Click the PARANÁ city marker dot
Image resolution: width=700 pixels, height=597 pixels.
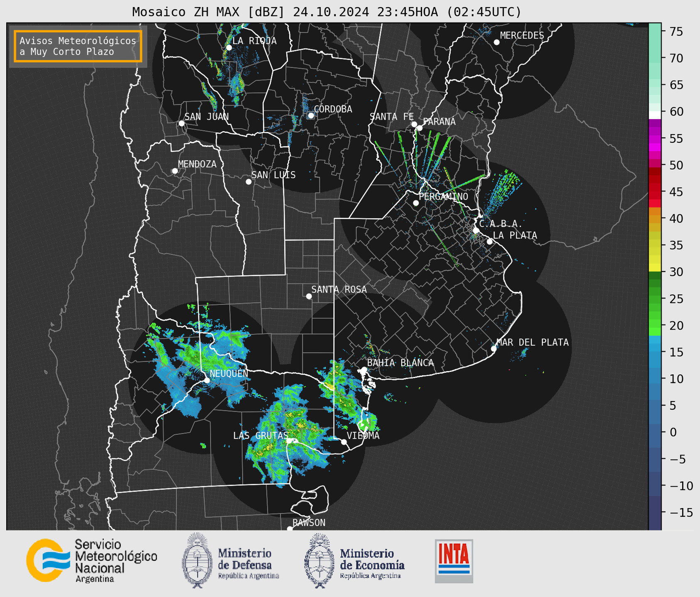[420, 128]
